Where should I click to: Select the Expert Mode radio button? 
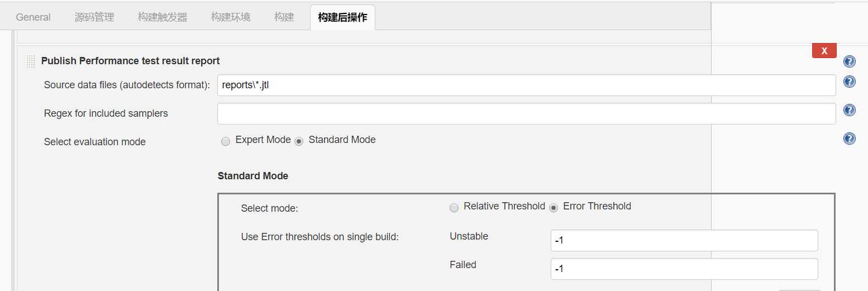(226, 141)
